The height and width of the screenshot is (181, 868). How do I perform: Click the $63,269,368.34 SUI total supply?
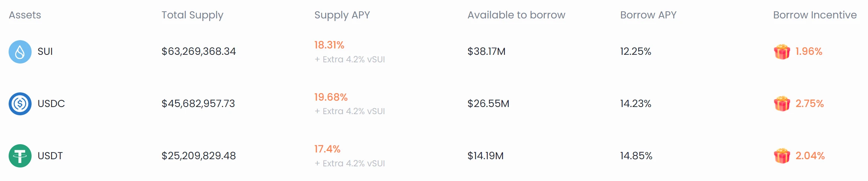point(198,51)
